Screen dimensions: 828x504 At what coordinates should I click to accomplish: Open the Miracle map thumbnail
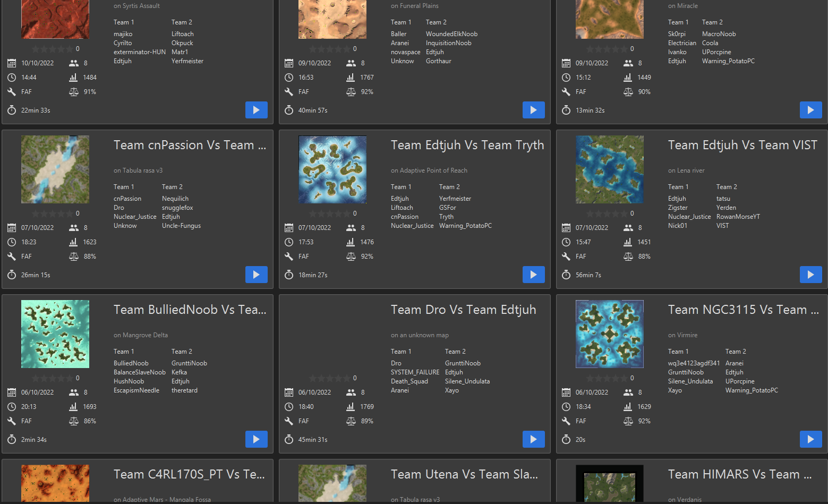[610, 19]
